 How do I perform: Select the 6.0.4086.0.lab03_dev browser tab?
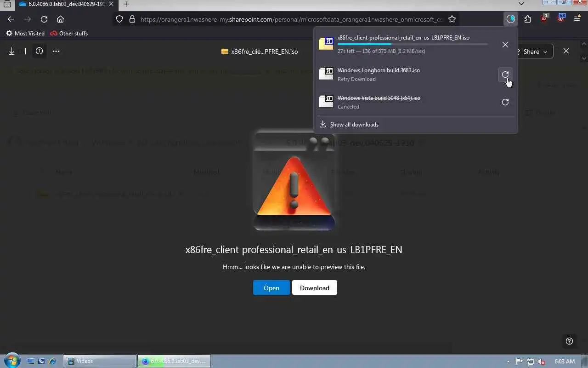[66, 4]
